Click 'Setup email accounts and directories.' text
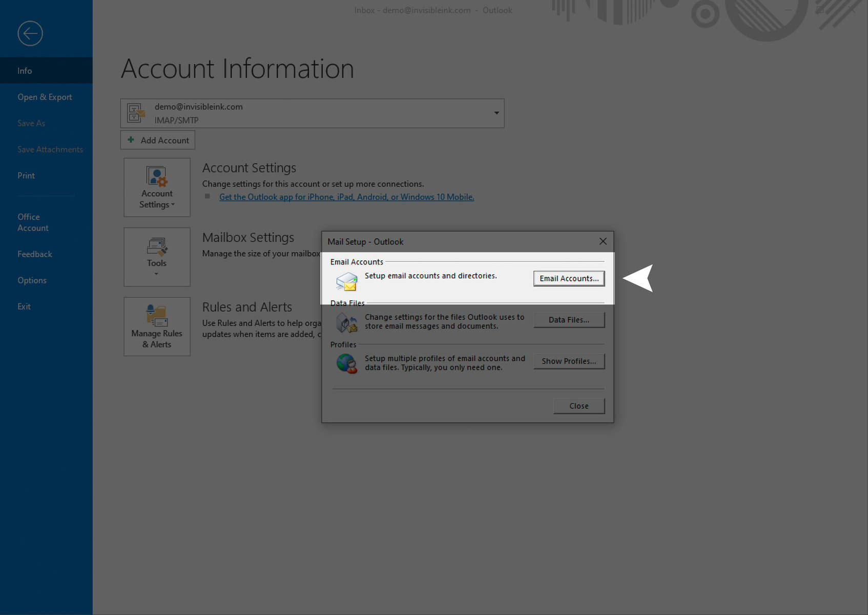The height and width of the screenshot is (615, 868). point(431,276)
